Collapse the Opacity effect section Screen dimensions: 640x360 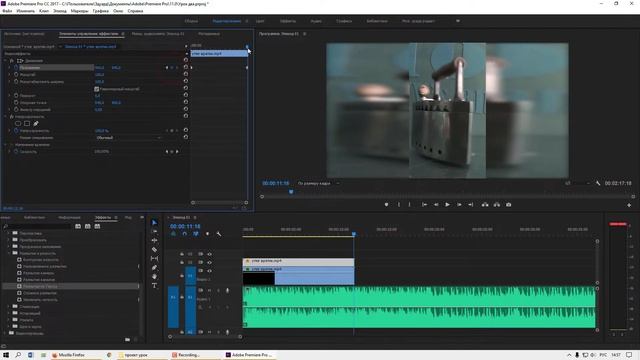(6, 116)
